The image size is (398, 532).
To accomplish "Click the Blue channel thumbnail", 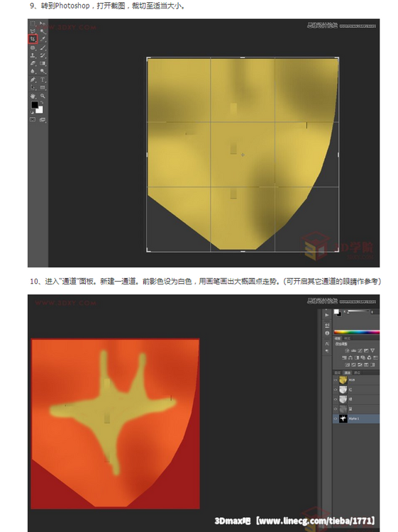I will tap(343, 409).
